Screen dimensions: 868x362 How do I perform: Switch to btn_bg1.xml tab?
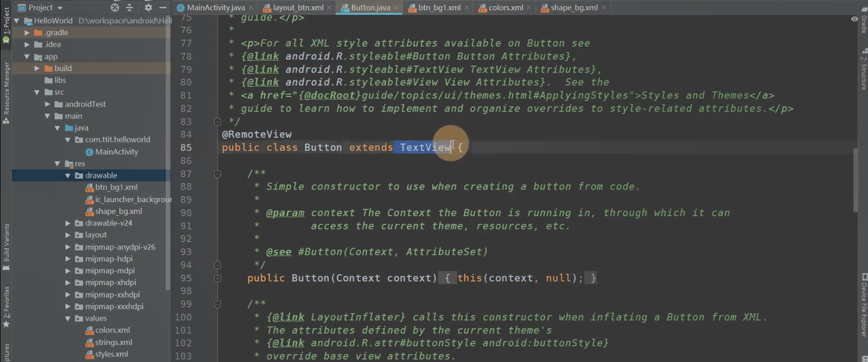pyautogui.click(x=439, y=7)
